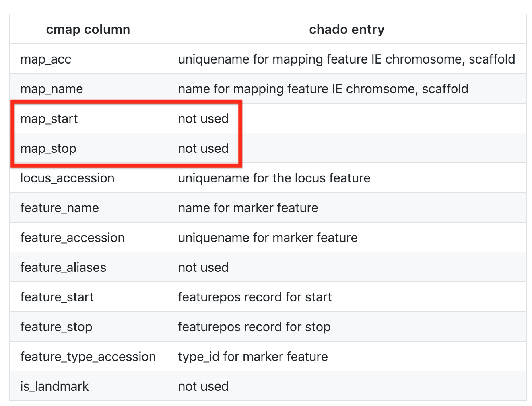The width and height of the screenshot is (532, 406).
Task: Select "featurepos record for start" entry
Action: click(x=255, y=297)
